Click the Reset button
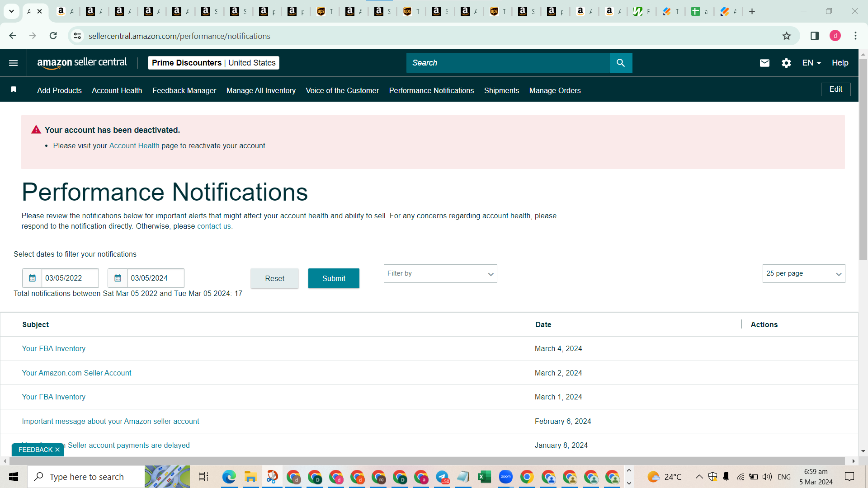 pos(274,278)
